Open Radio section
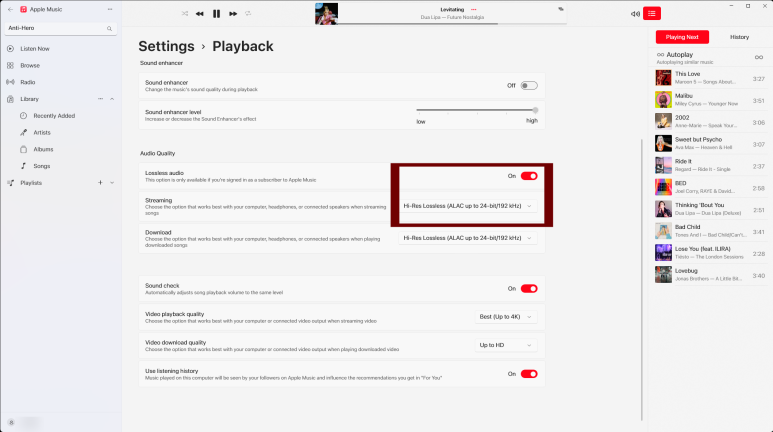The height and width of the screenshot is (432, 773). 28,82
